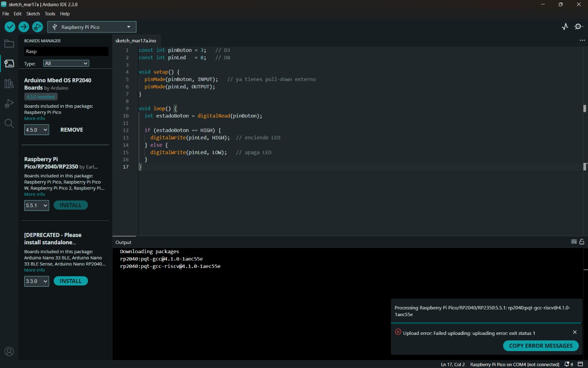Toggle word wrap in Output panel
The image size is (588, 368).
(x=574, y=242)
